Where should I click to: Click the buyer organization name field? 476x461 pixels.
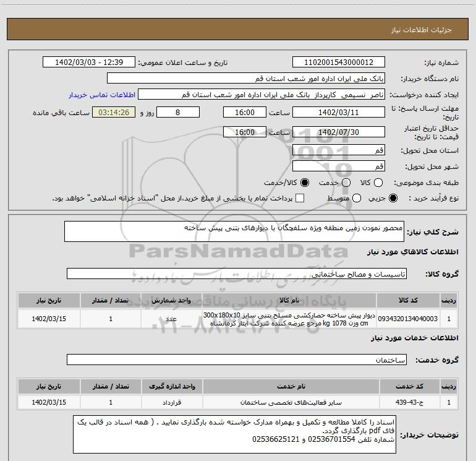(x=246, y=79)
